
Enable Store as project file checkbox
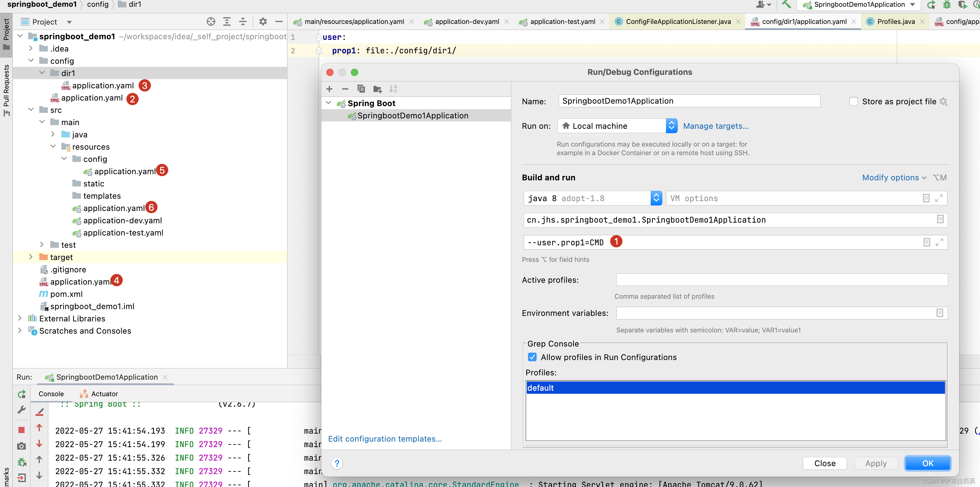coord(853,101)
